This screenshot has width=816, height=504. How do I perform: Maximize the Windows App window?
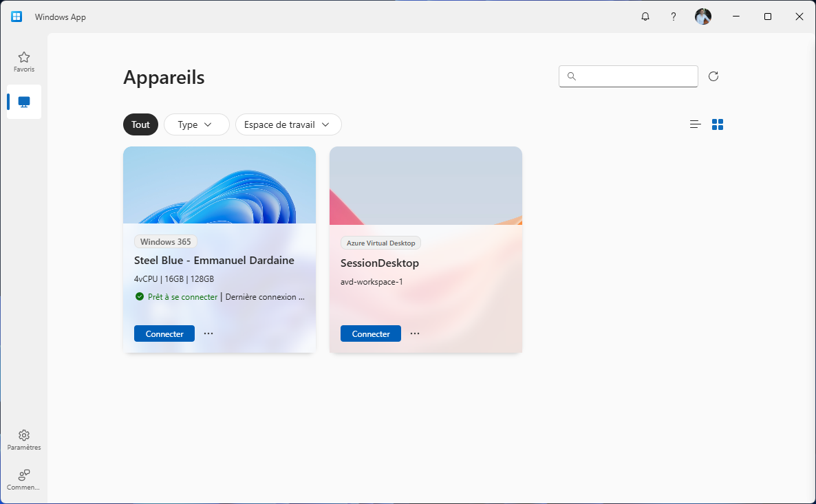(768, 17)
